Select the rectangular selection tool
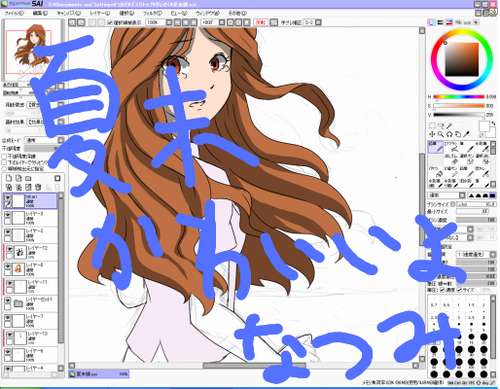The image size is (500, 389). click(432, 126)
